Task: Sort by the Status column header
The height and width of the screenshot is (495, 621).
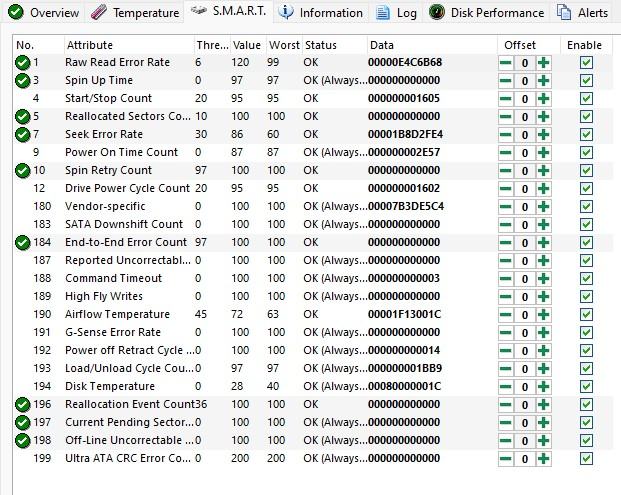Action: point(335,45)
